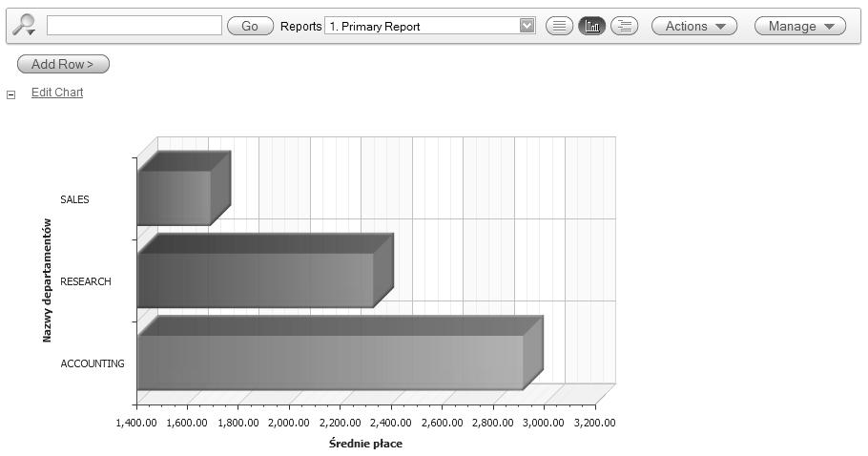Click the Nazwy departamentów axis title
Image resolution: width=868 pixels, height=456 pixels.
47,280
